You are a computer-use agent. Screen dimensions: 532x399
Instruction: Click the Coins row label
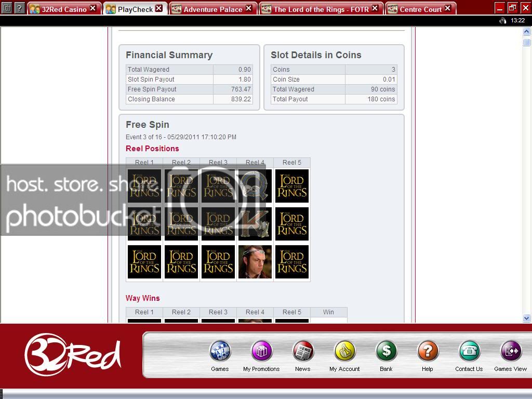click(x=281, y=70)
